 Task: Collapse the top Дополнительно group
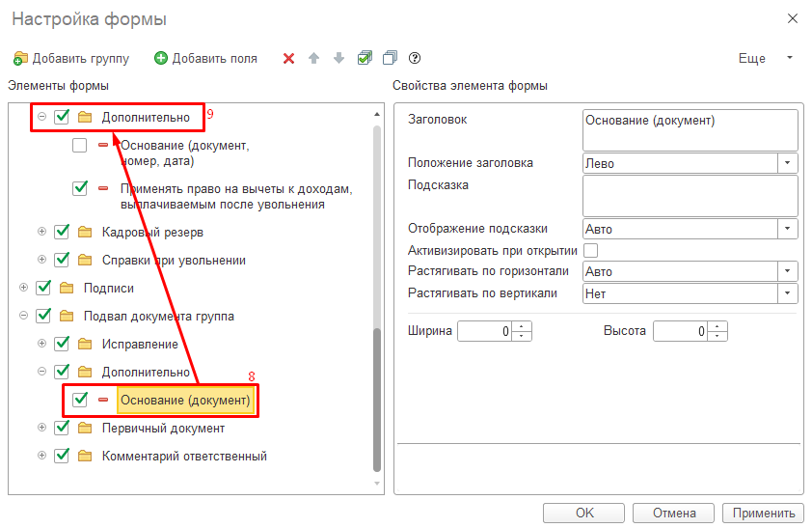[41, 117]
